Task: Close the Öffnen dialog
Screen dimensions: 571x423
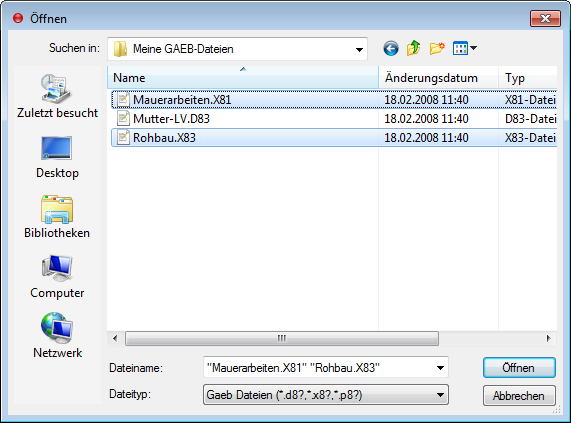Action: [x=545, y=18]
